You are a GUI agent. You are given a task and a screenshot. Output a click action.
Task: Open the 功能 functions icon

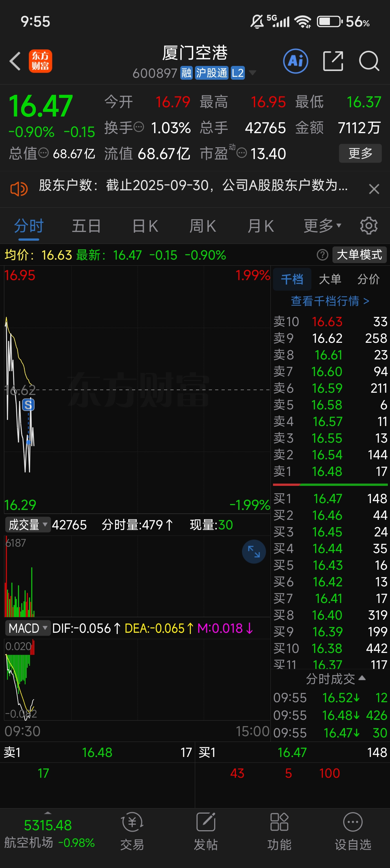[279, 831]
